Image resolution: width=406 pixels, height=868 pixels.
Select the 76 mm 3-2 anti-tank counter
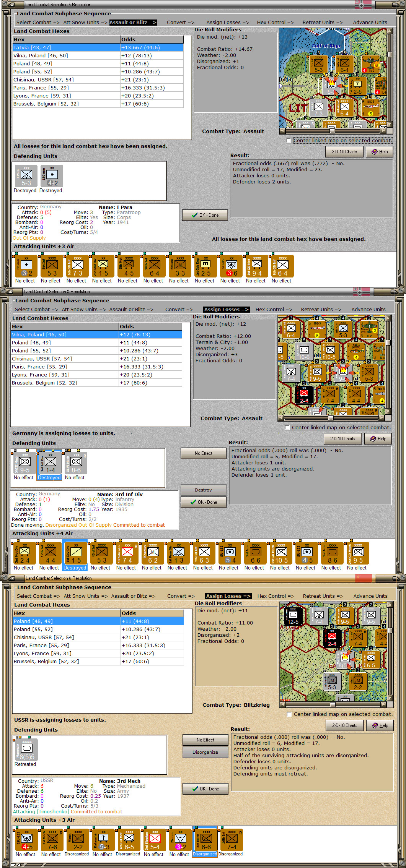[180, 840]
